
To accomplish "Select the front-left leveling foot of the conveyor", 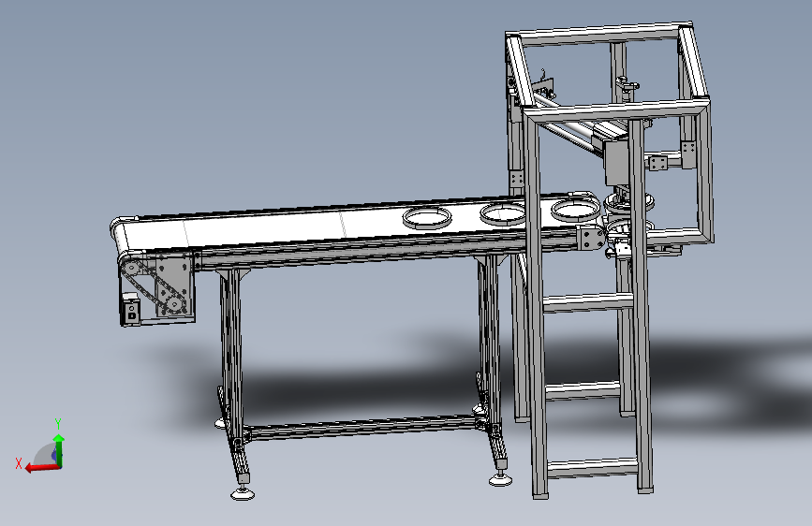I will tap(243, 491).
